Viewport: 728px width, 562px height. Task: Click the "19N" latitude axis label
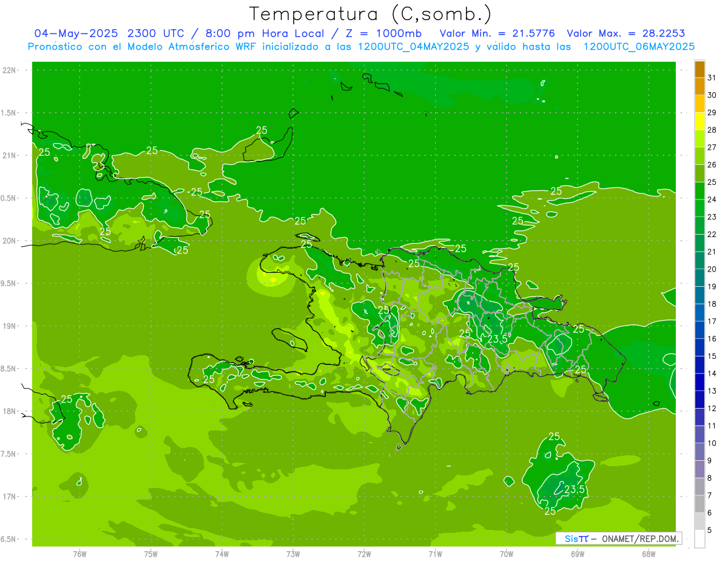pyautogui.click(x=10, y=326)
